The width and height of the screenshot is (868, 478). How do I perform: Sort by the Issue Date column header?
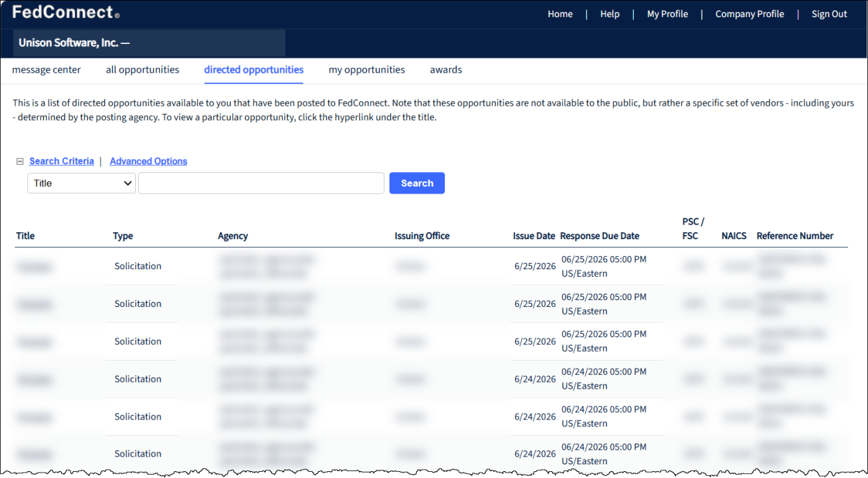[x=534, y=236]
